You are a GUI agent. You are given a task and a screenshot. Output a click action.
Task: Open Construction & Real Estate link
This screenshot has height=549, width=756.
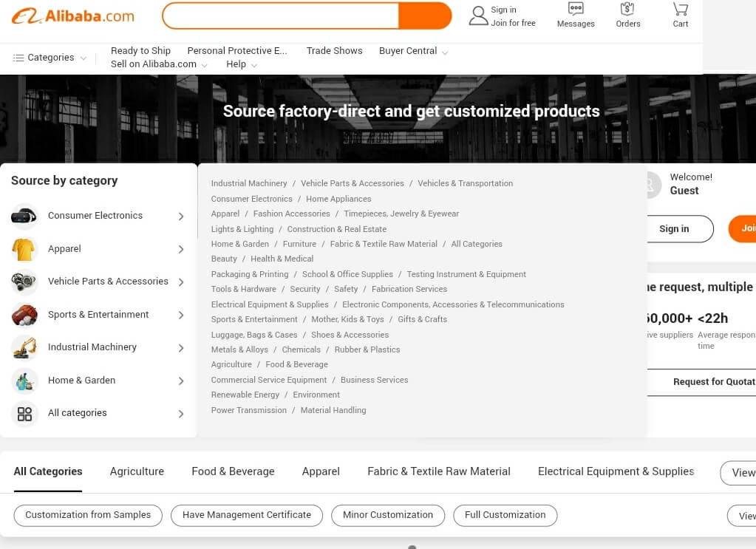click(336, 230)
